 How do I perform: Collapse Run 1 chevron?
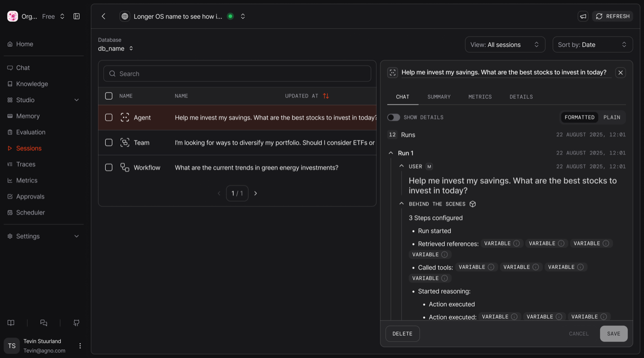391,153
